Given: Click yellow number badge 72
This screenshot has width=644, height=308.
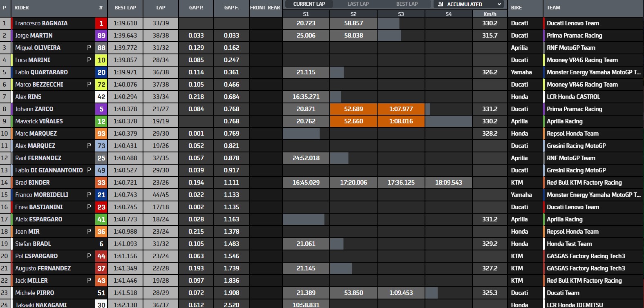Looking at the screenshot, I should point(101,85).
